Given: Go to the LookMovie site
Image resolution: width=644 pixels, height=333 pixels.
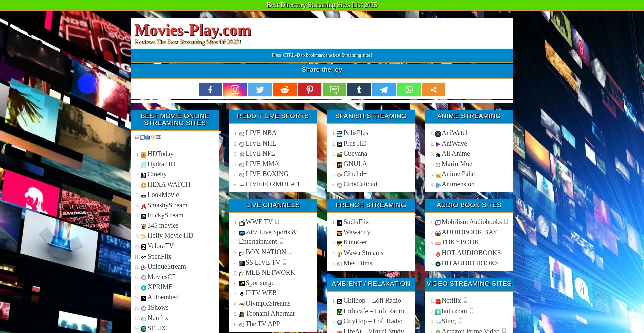Looking at the screenshot, I should click(x=163, y=195).
